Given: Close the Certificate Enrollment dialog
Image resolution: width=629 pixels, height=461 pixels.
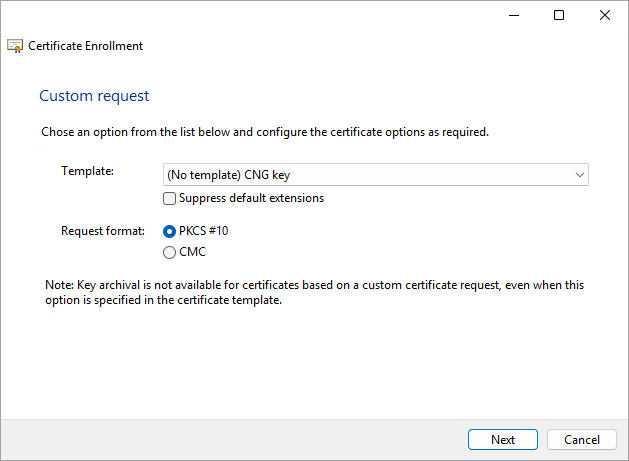Looking at the screenshot, I should 605,15.
